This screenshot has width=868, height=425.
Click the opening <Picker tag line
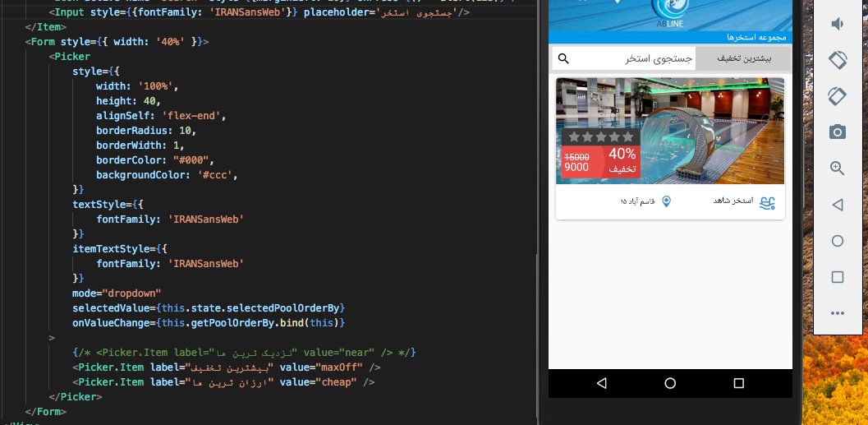point(69,57)
